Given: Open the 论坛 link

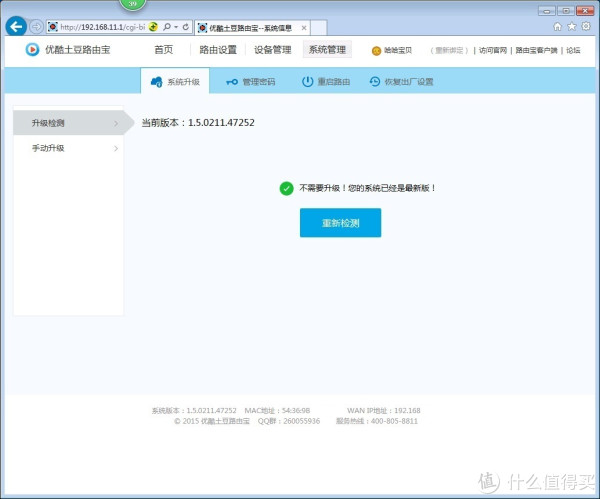Looking at the screenshot, I should click(x=573, y=51).
